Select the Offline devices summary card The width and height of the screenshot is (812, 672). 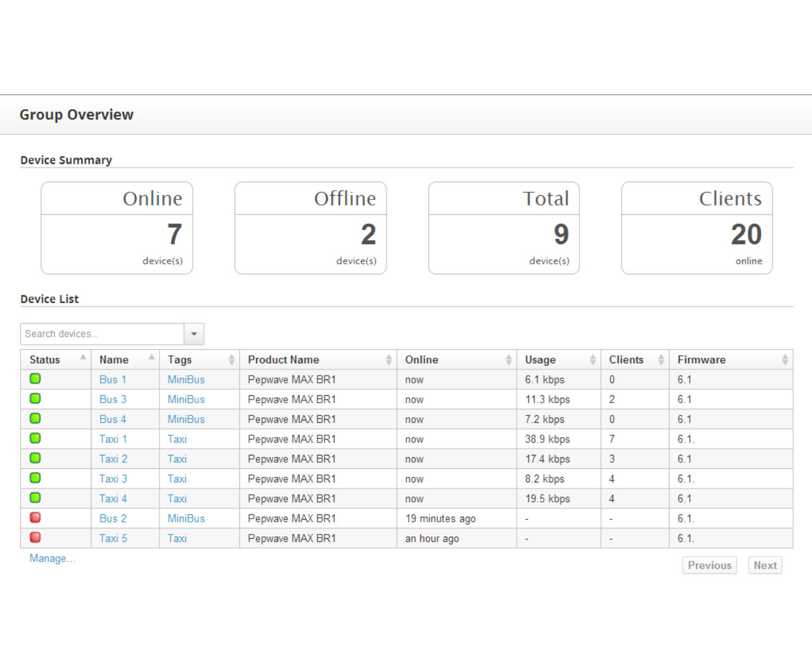click(311, 228)
